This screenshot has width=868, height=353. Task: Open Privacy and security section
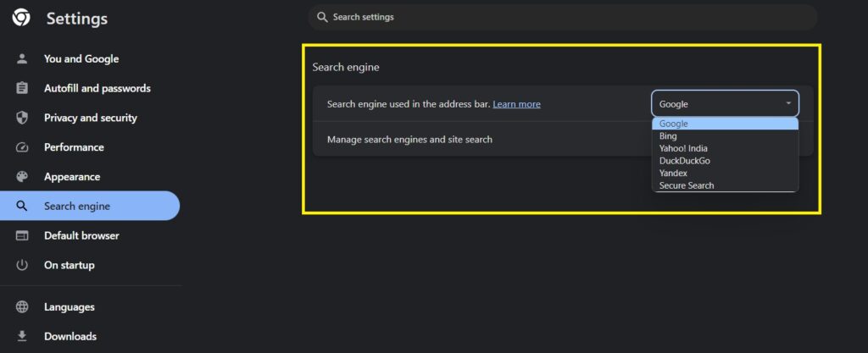click(x=90, y=118)
